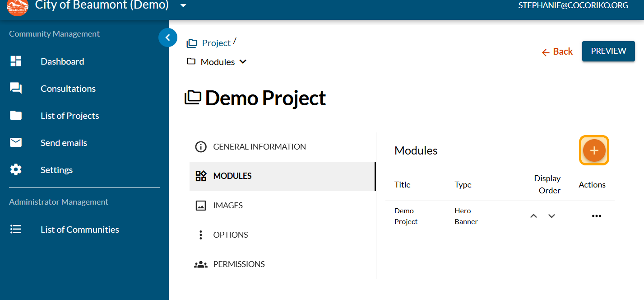Open List of Communities in sidebar
Image resolution: width=644 pixels, height=300 pixels.
point(79,230)
